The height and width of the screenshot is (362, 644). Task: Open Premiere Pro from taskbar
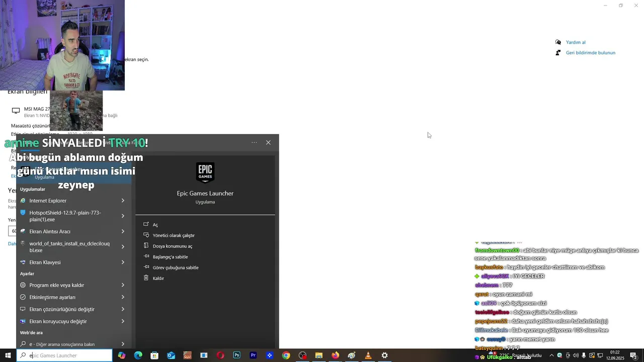pos(253,355)
